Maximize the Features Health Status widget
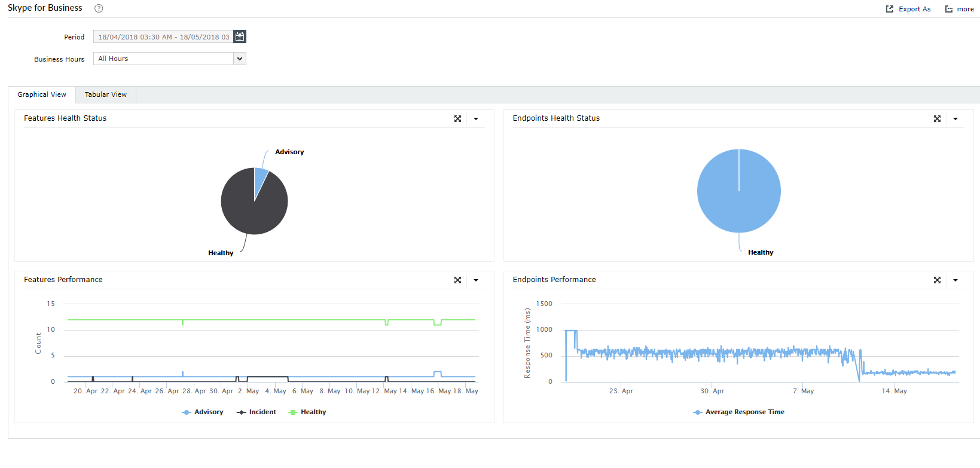Image resolution: width=980 pixels, height=468 pixels. point(458,119)
